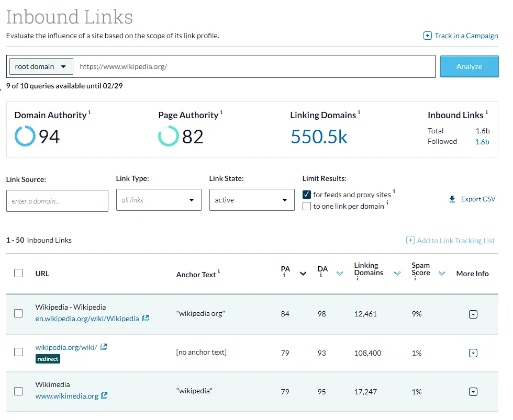Click the "wikipedia org" anchor text cell
Screen dimensions: 513x420
(x=200, y=313)
